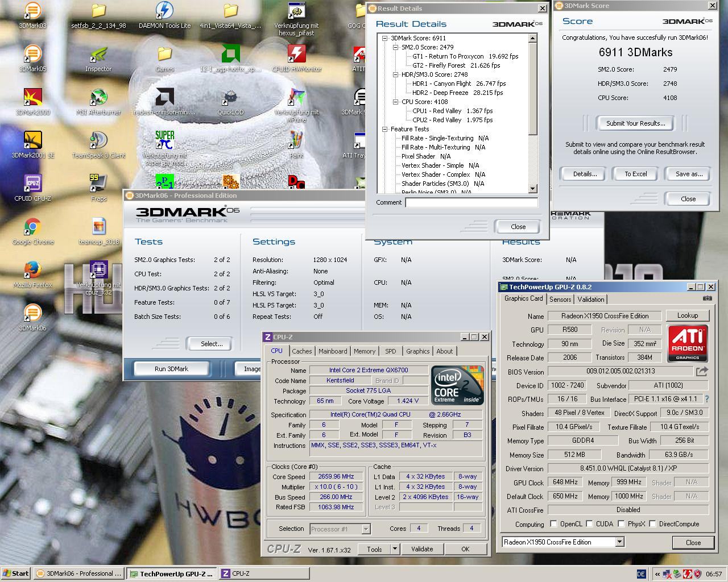Screen dimensions: 728x582
Task: Open the Mainboard tab in CPU-Z
Action: [x=333, y=351]
